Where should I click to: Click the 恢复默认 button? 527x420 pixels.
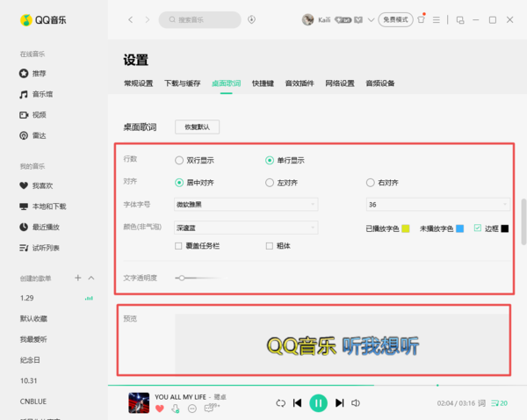tap(198, 127)
